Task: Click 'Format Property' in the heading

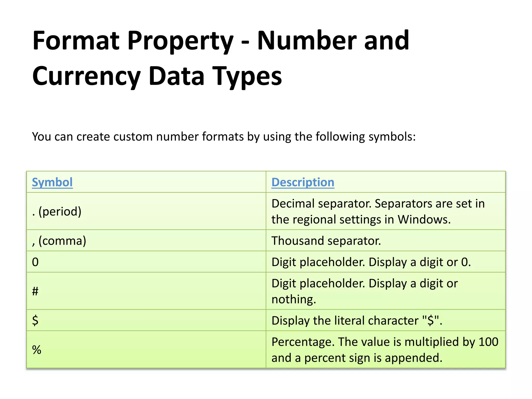Action: click(133, 41)
